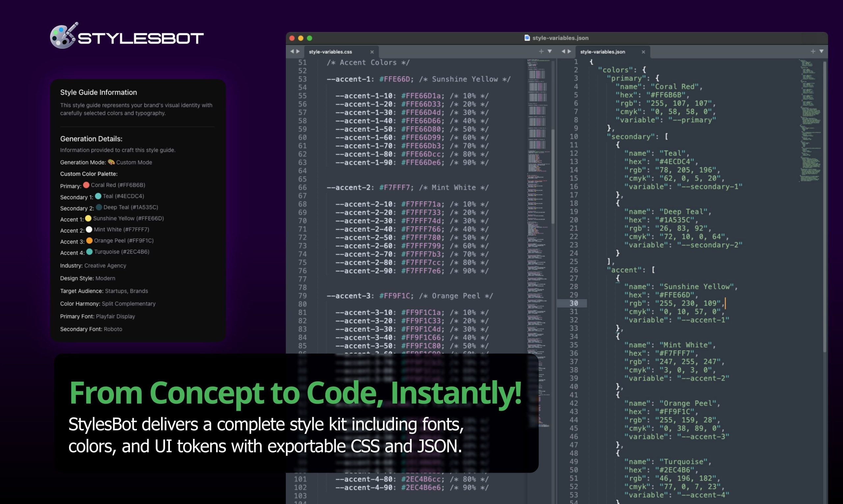The height and width of the screenshot is (504, 843).
Task: Click the green fullscreen window button
Action: [x=309, y=38]
